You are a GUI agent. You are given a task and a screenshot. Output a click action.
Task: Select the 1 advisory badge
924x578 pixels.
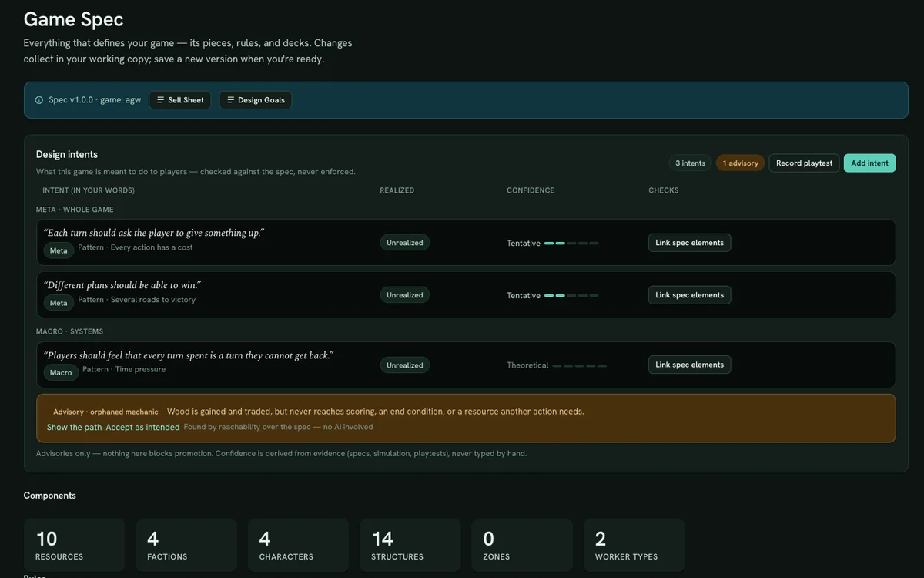point(740,163)
